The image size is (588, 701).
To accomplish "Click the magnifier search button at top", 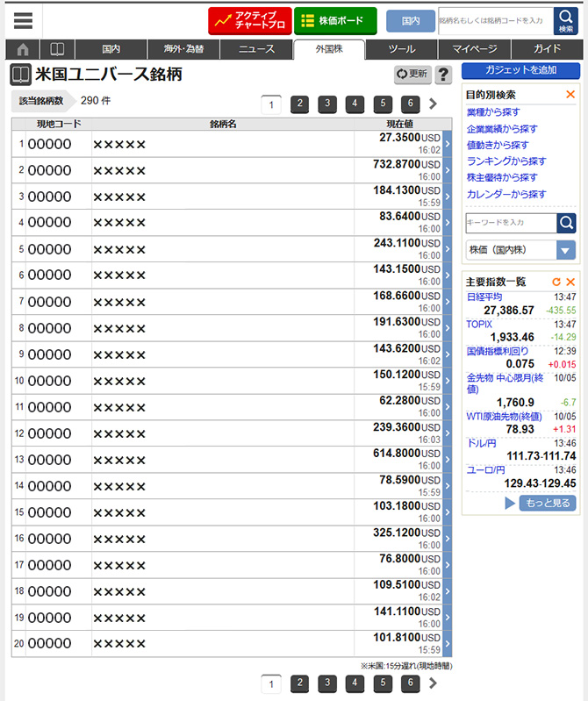I will coord(566,20).
